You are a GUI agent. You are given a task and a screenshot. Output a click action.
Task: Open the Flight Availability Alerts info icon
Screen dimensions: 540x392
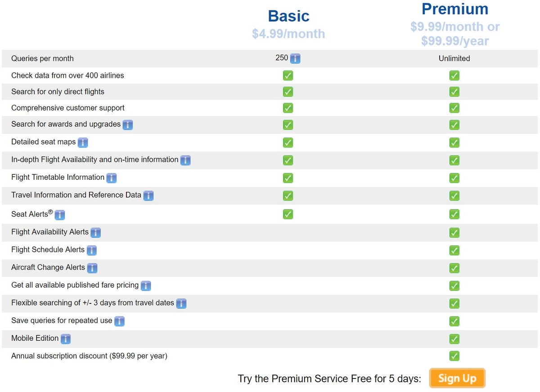(x=95, y=232)
